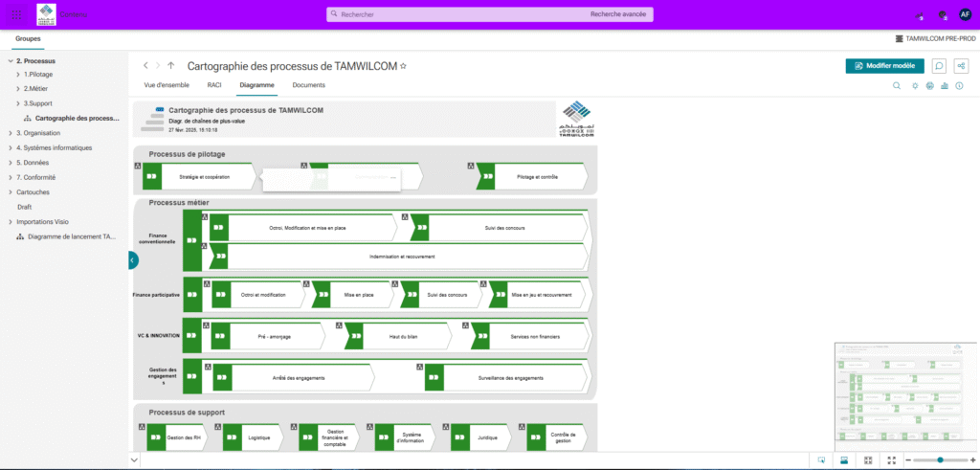Open the gear settings icon in the diagram toolbar
The width and height of the screenshot is (980, 470).
click(915, 86)
